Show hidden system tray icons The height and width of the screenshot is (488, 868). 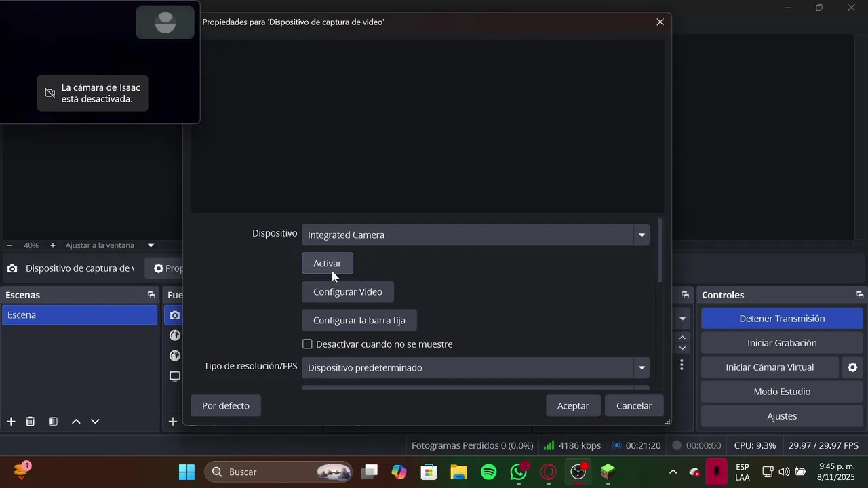[673, 472]
